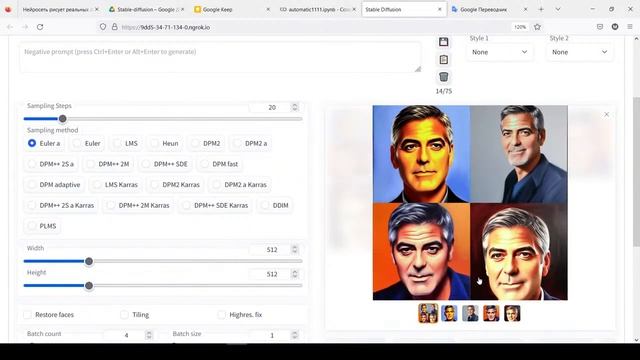Open the list all tabs chevron
Image resolution: width=640 pixels, height=360 pixels.
[558, 9]
